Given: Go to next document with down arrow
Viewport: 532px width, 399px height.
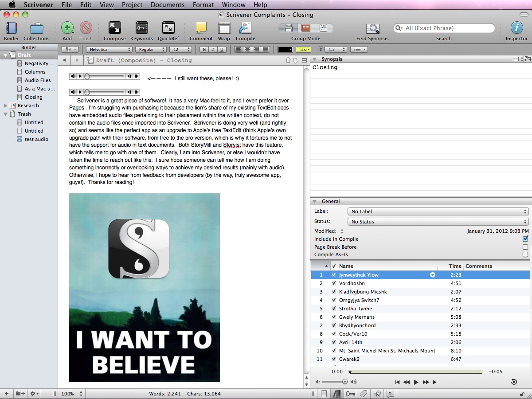Looking at the screenshot, I should (295, 60).
